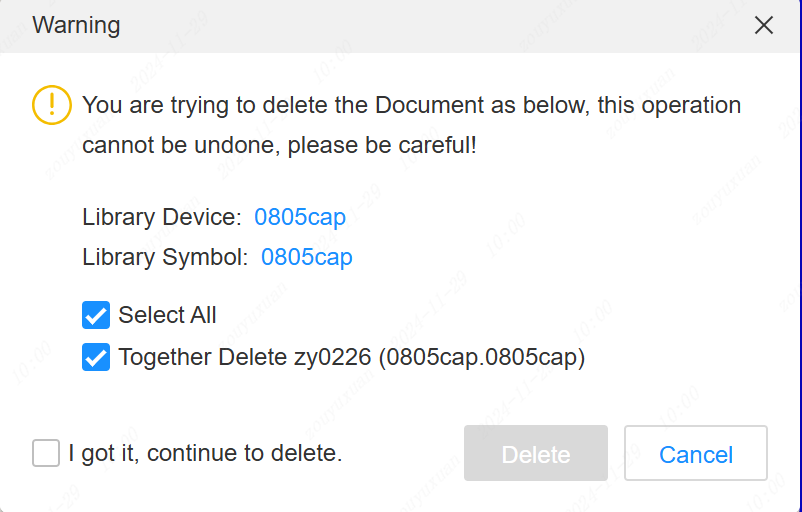The image size is (802, 512).
Task: Click the "cannot be undone, please be careful!" line
Action: pos(279,145)
